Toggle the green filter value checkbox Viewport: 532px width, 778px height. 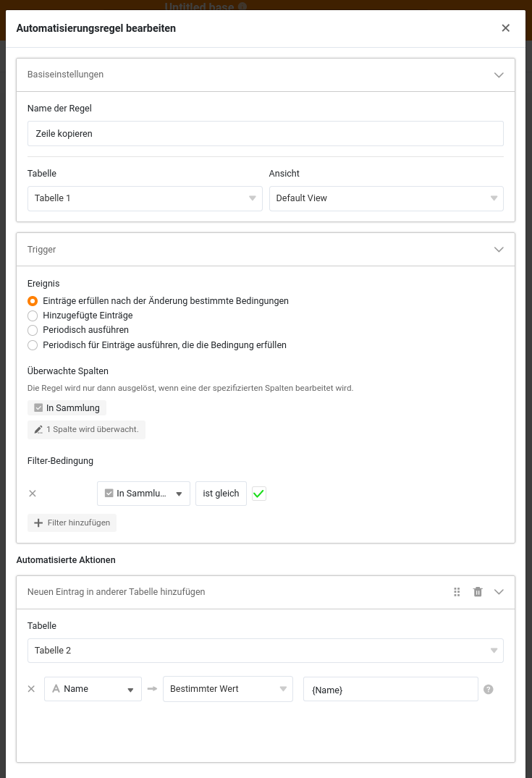(x=259, y=494)
